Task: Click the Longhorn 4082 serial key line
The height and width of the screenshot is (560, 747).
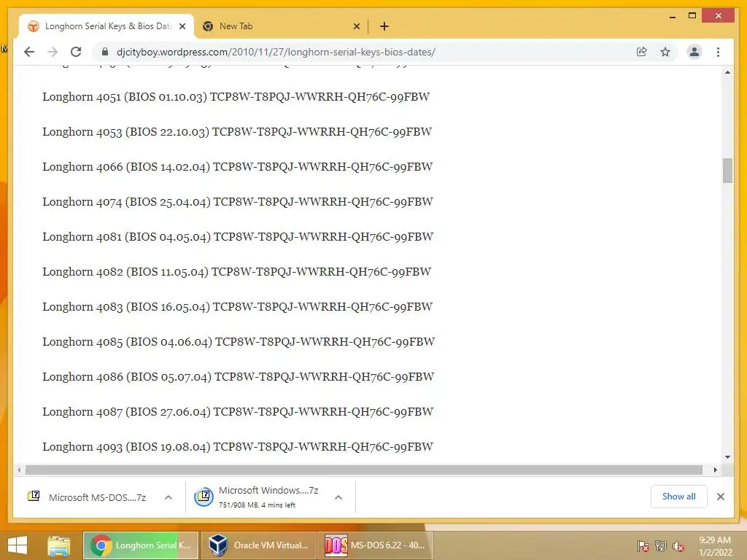Action: (237, 272)
